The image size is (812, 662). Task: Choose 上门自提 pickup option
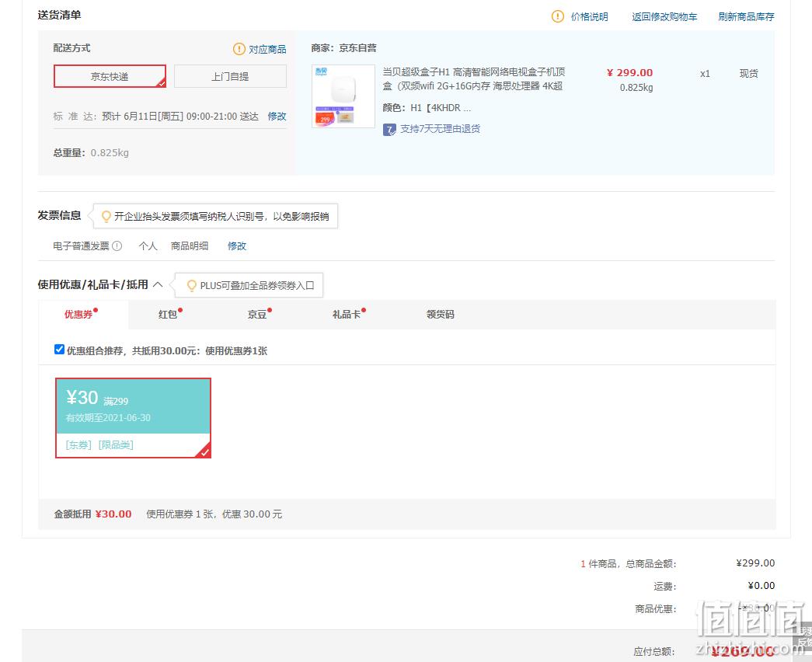[x=230, y=76]
